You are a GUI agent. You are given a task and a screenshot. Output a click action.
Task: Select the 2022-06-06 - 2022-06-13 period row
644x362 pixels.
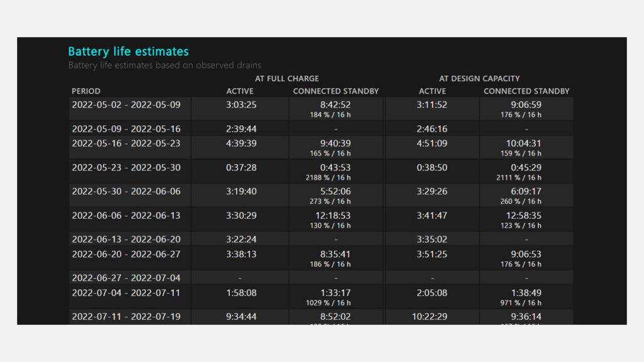coord(126,216)
